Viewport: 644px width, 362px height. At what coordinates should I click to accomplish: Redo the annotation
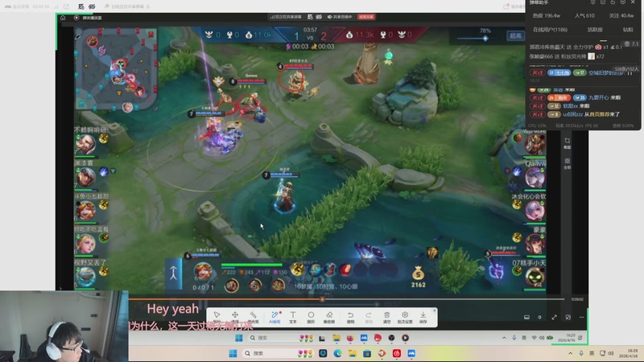coord(369,316)
